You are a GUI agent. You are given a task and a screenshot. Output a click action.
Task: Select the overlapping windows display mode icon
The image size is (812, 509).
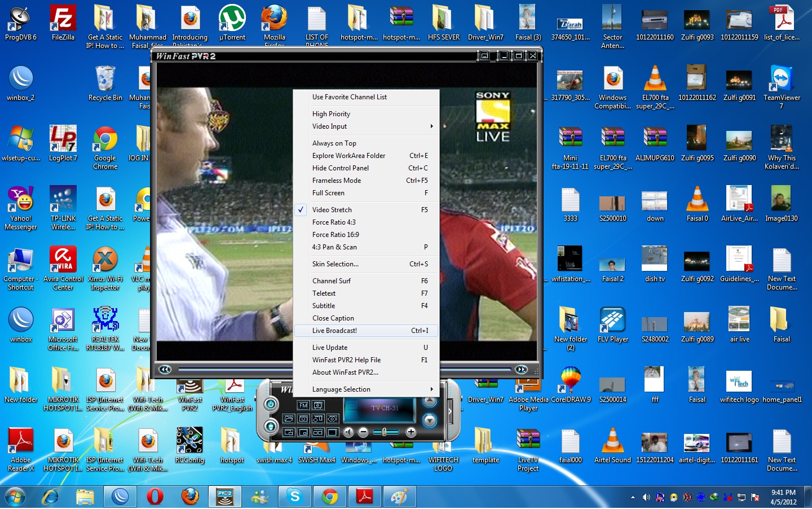[289, 432]
